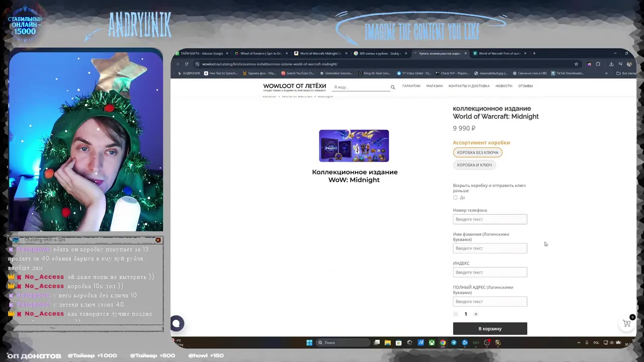Open 'ОТЗЫВЫ' in site menu
This screenshot has width=644, height=362.
[525, 86]
